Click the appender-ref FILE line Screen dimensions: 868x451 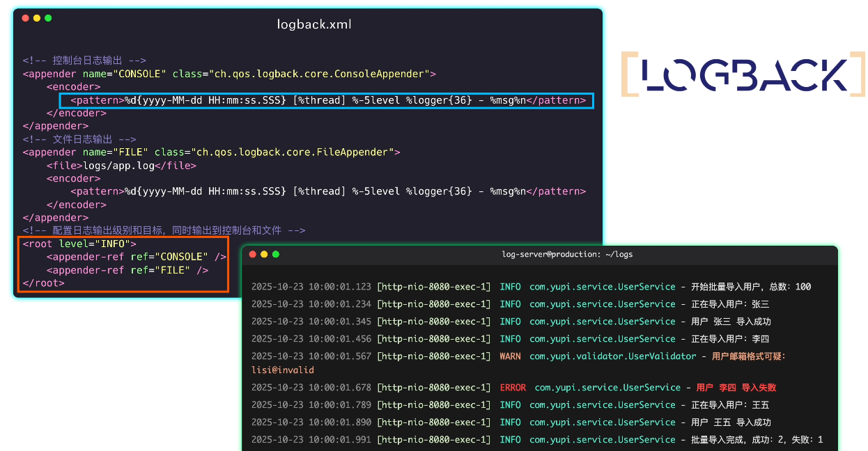click(x=127, y=271)
